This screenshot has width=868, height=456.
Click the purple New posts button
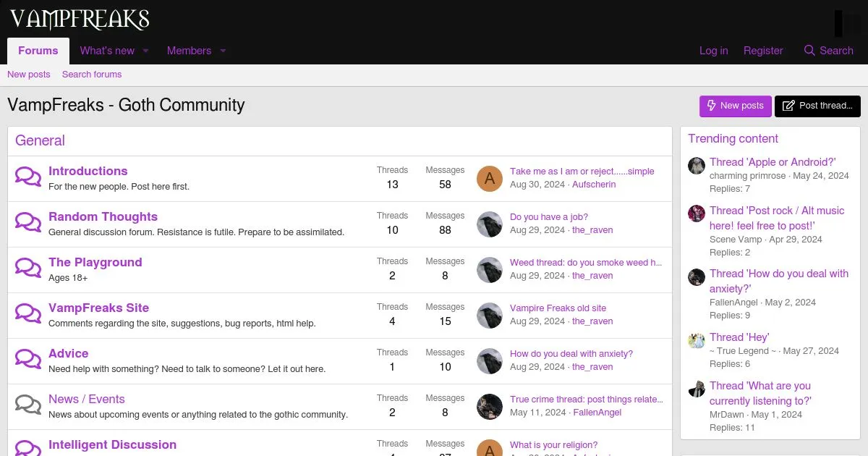[736, 106]
